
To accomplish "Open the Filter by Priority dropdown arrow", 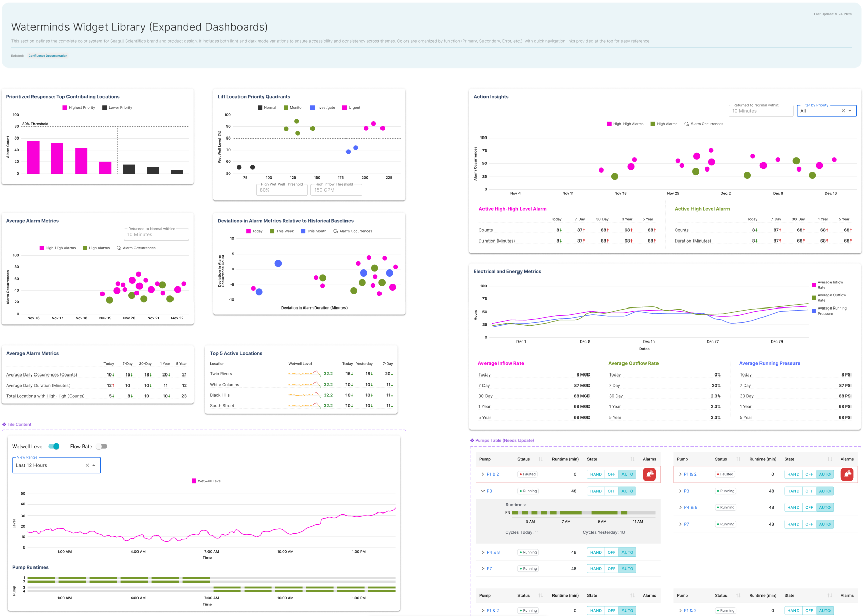I will pos(850,111).
